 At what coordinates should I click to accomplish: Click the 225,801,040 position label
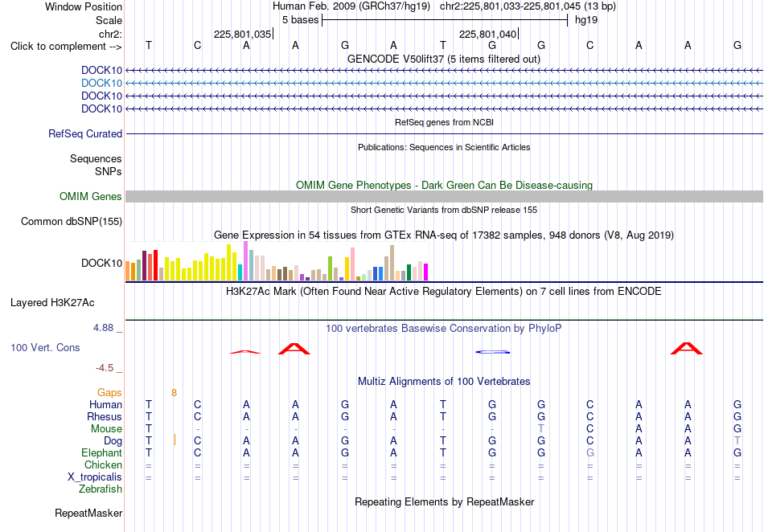point(487,34)
